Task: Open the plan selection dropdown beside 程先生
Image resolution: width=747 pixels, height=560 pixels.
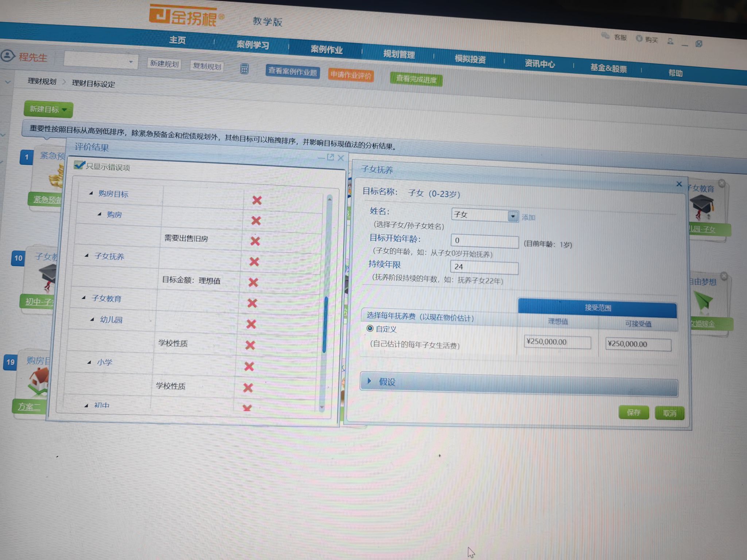Action: click(101, 61)
